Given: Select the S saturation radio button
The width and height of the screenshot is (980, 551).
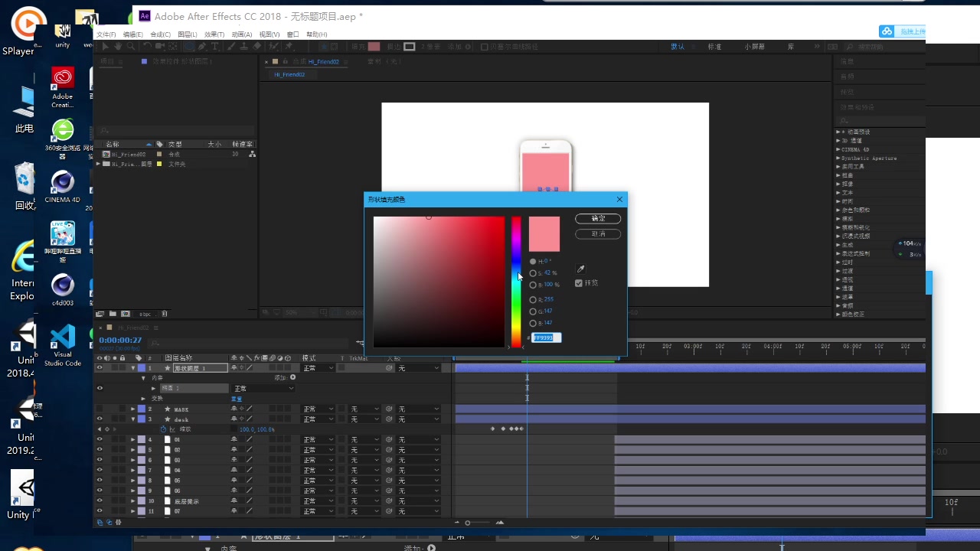Looking at the screenshot, I should [533, 273].
